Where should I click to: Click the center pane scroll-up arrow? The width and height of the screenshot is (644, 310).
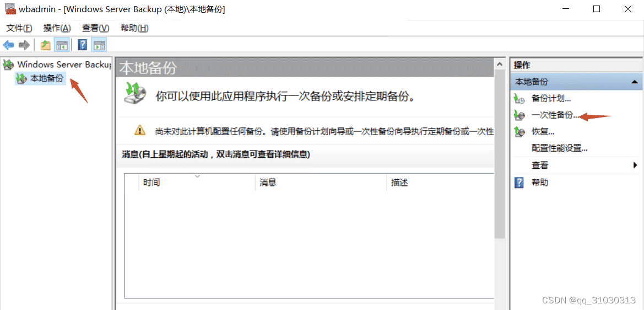500,65
